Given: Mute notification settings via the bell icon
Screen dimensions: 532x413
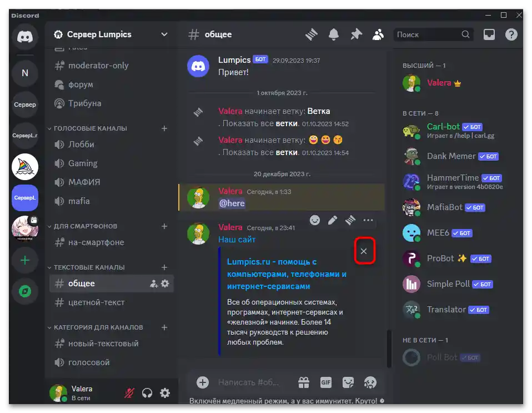Looking at the screenshot, I should [x=333, y=34].
